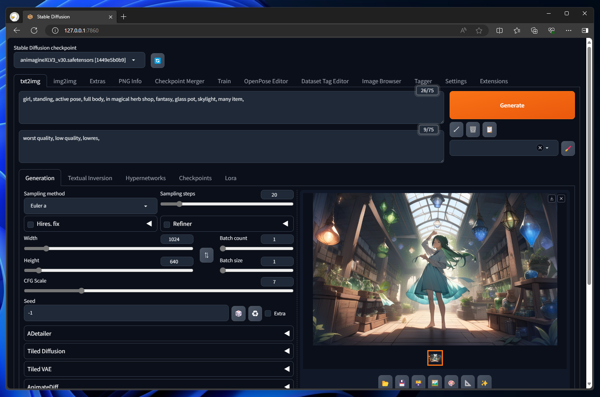The height and width of the screenshot is (397, 600).
Task: Open the edit styles paintbrush button
Action: click(568, 148)
